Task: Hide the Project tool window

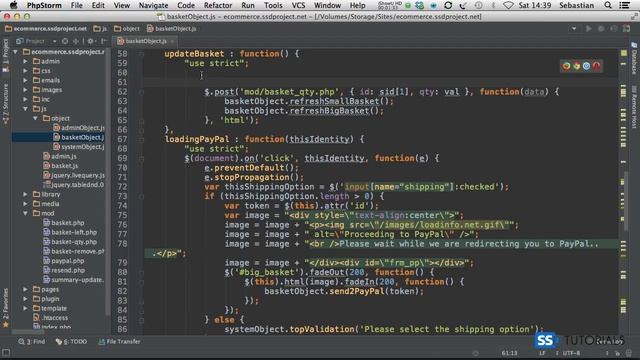Action: click(104, 41)
